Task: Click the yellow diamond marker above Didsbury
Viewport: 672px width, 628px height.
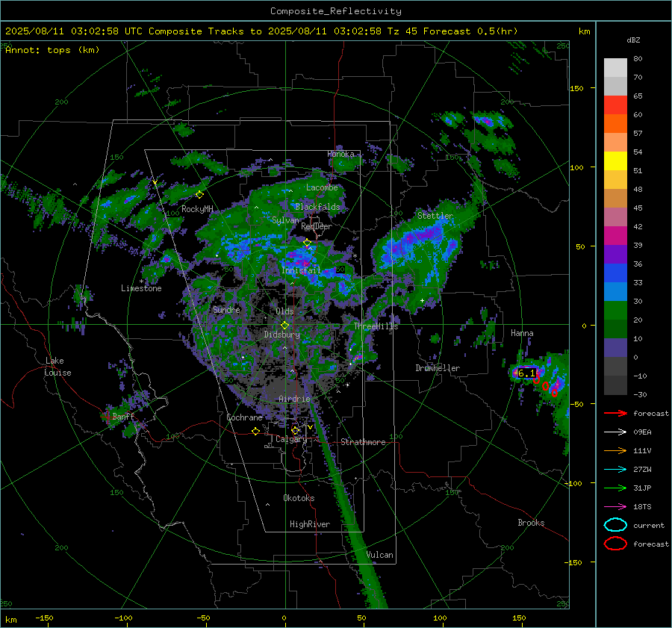Action: pos(284,326)
